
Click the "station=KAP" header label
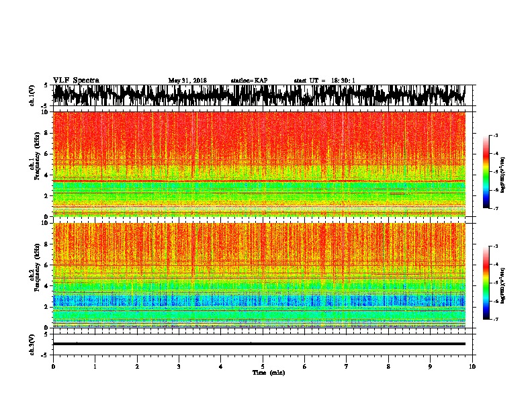(249, 81)
